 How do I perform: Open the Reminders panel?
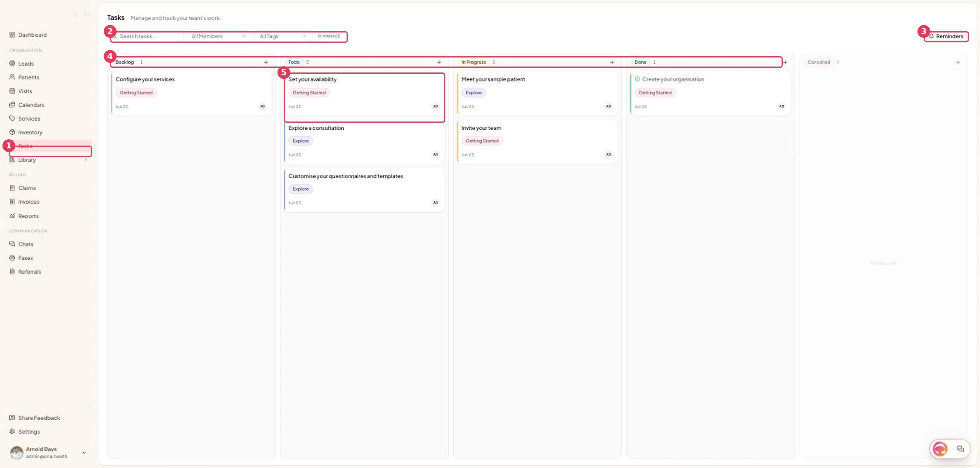click(946, 36)
